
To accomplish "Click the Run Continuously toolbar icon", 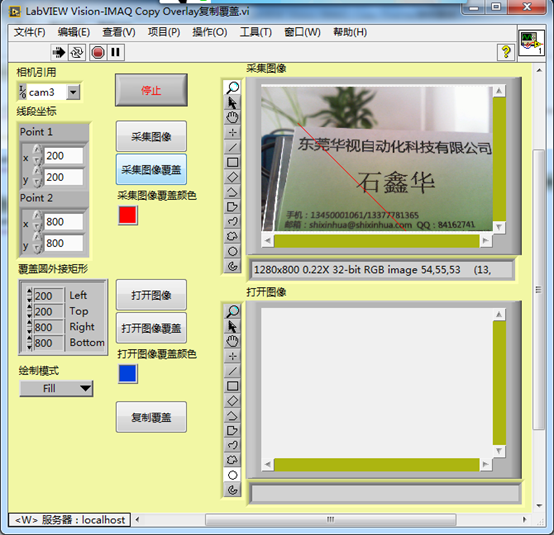I will click(x=77, y=52).
